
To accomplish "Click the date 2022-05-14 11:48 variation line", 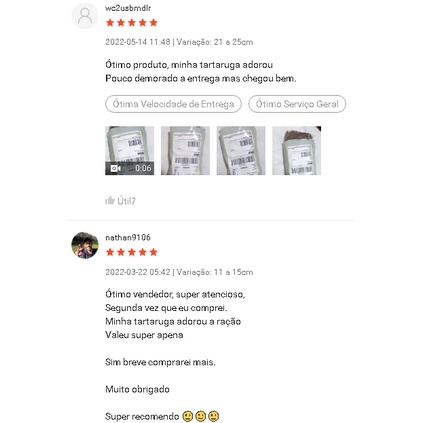I will 179,42.
